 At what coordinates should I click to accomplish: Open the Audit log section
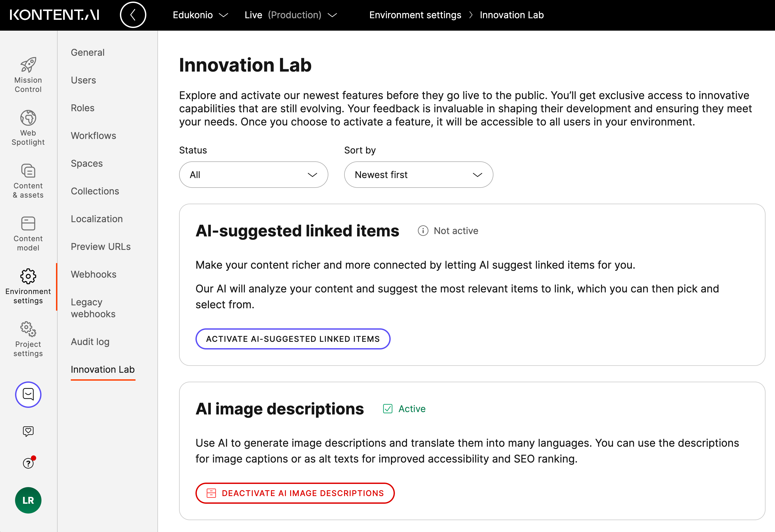pyautogui.click(x=90, y=342)
